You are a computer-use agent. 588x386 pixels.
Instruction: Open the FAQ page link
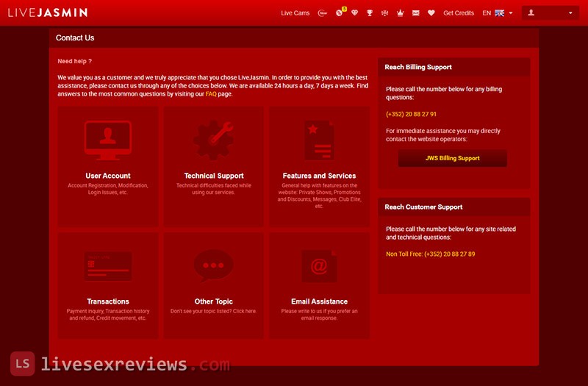pos(211,94)
